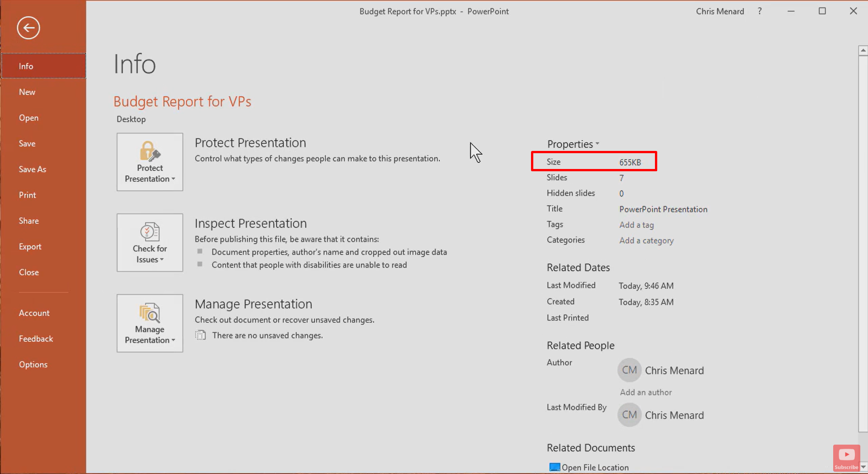Click the Save As command
The image size is (868, 474).
coord(32,169)
